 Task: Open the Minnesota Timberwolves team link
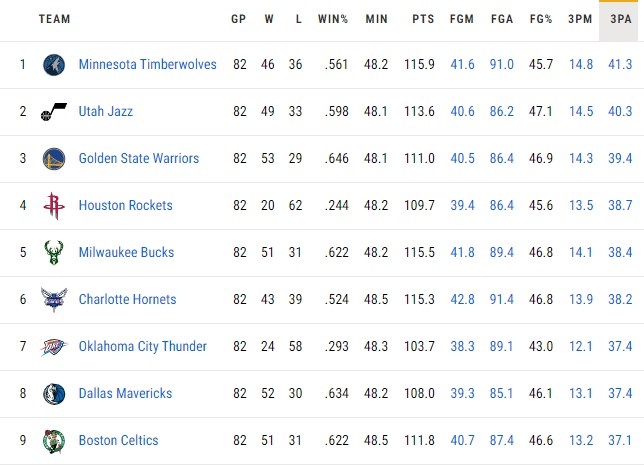[147, 65]
